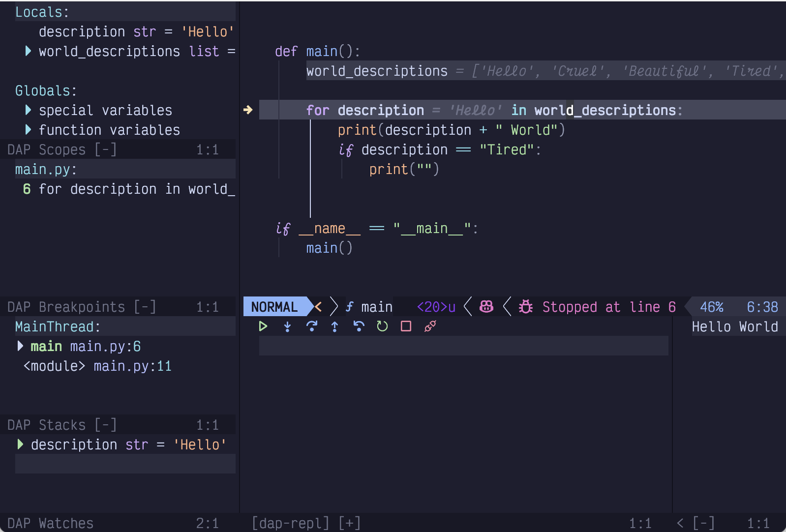Click the yellow current-line arrow in gutter

tap(248, 110)
